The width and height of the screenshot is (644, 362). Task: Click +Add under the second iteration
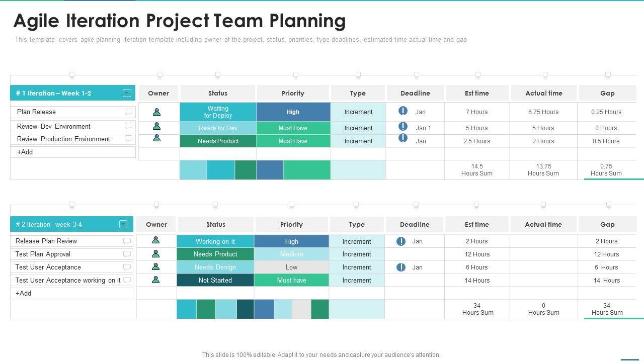[x=24, y=293]
